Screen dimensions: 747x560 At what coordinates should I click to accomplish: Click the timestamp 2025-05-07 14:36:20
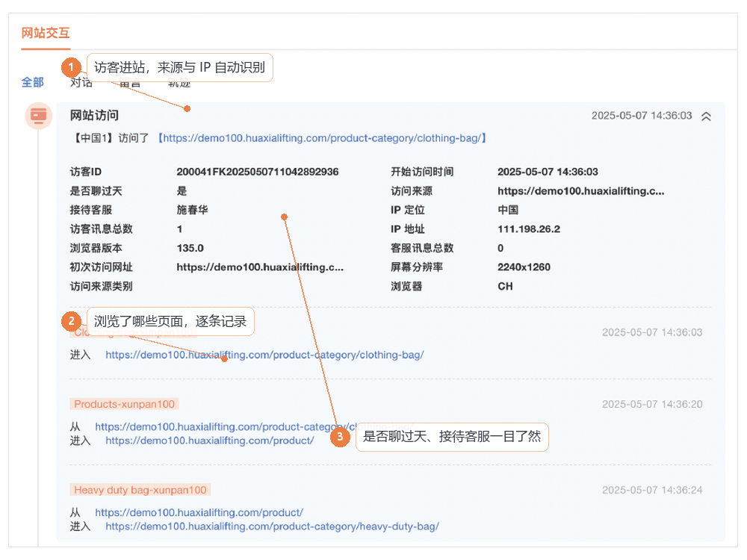(651, 404)
